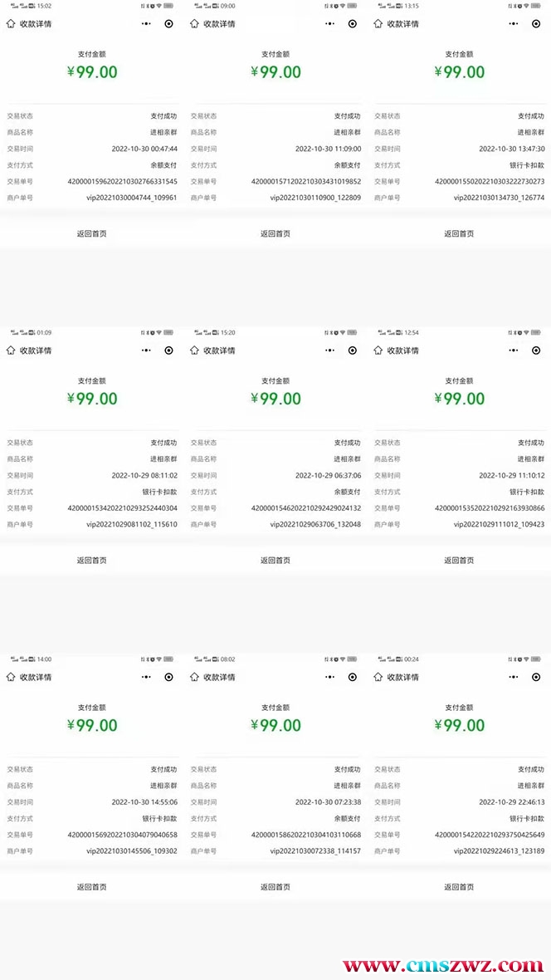
Task: Select merchant number vip20221030072338_114157
Action: (x=315, y=851)
